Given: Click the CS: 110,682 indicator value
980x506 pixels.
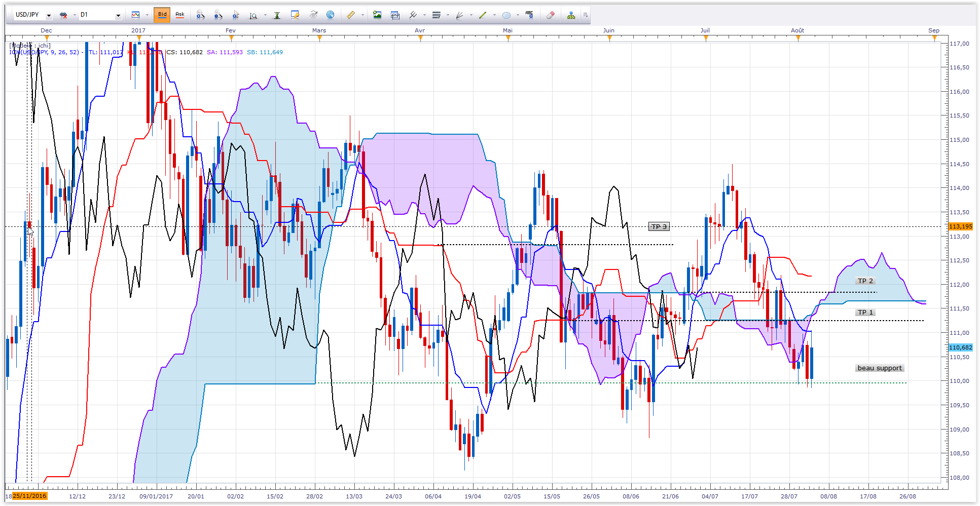Looking at the screenshot, I should pyautogui.click(x=185, y=52).
